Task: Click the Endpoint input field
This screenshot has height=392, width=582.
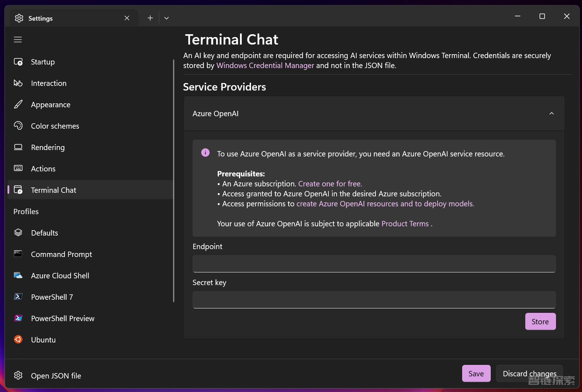Action: 374,264
